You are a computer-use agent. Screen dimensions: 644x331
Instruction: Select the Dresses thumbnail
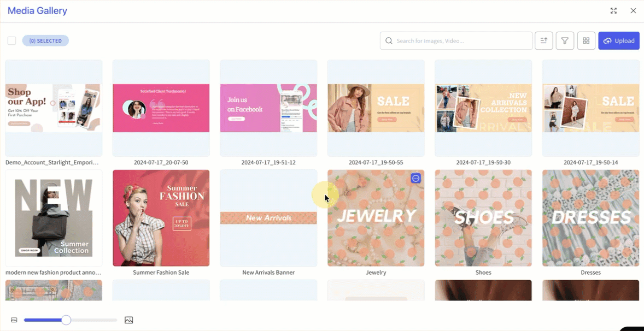(x=590, y=218)
